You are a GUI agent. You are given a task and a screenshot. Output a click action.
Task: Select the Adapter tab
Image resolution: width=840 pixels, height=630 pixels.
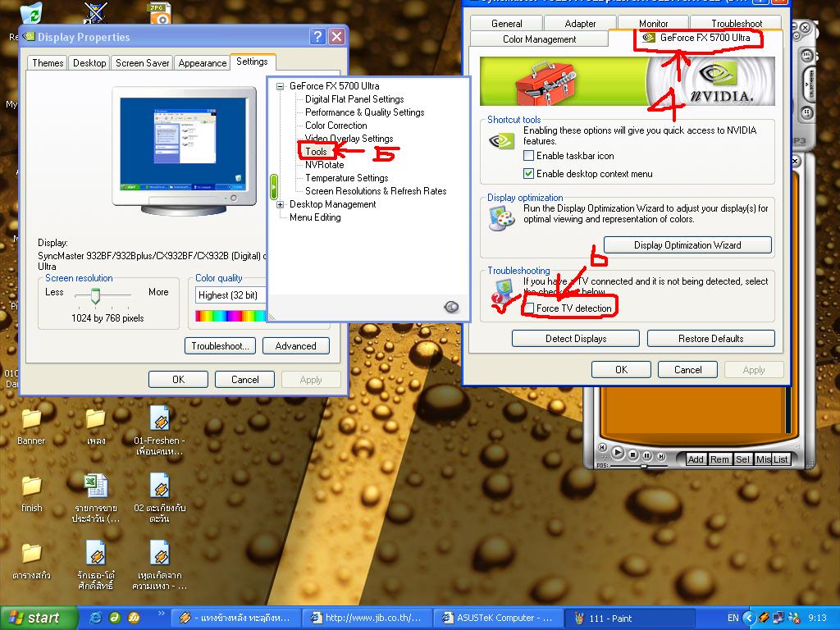pos(580,24)
